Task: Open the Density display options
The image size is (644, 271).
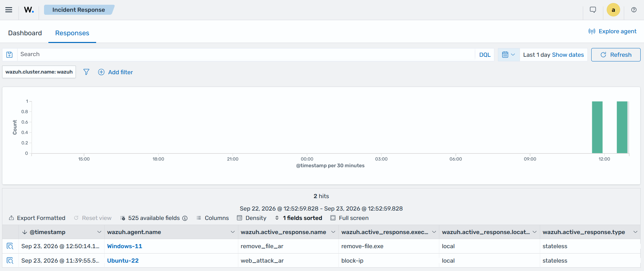Action: pyautogui.click(x=251, y=218)
